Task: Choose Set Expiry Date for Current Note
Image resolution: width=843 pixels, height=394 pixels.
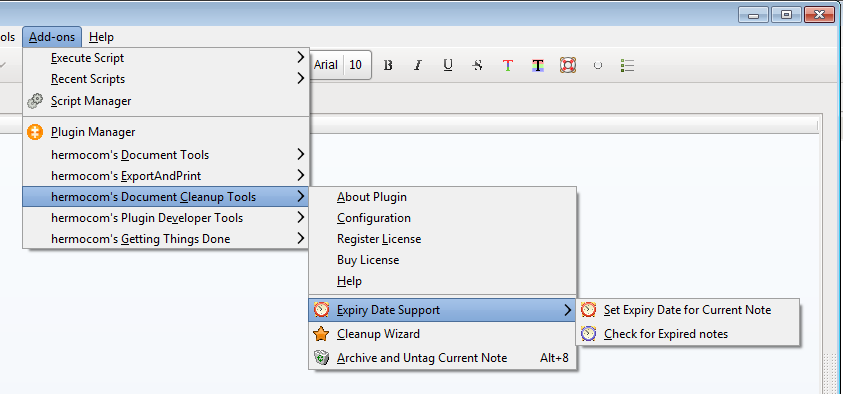Action: [x=688, y=310]
